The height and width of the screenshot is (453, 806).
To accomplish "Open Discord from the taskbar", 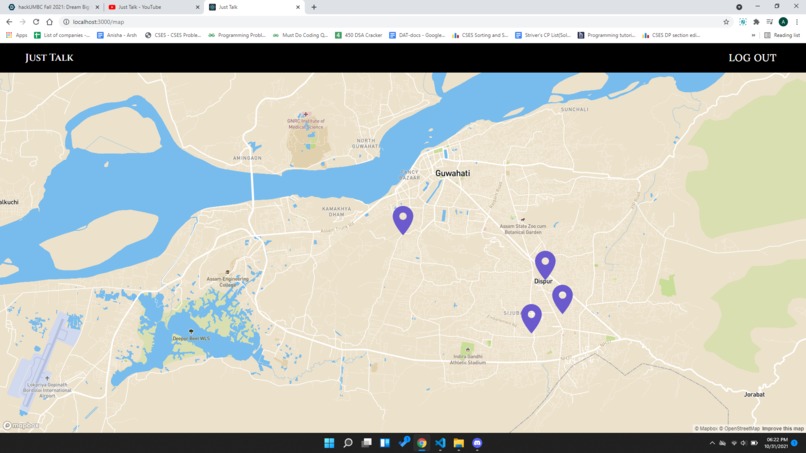I will 477,443.
